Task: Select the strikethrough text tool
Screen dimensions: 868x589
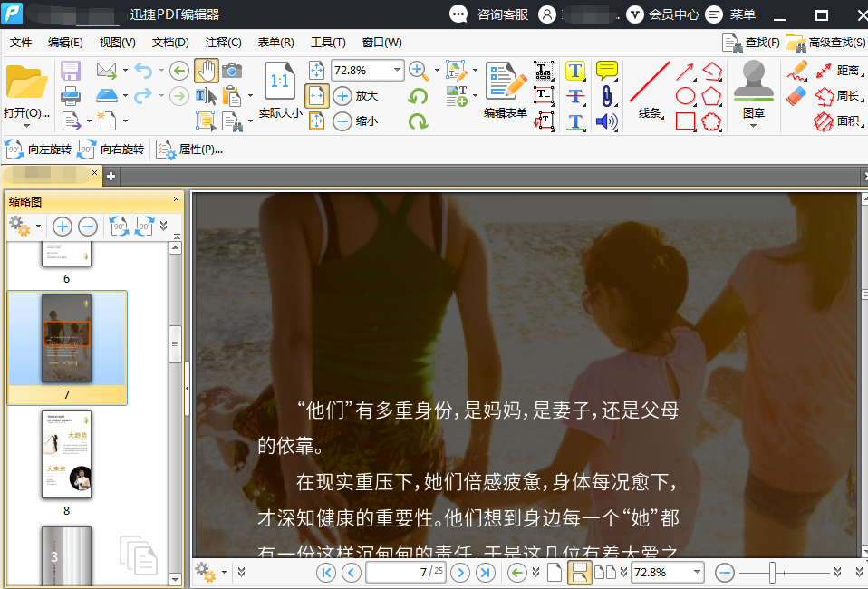Action: click(575, 96)
